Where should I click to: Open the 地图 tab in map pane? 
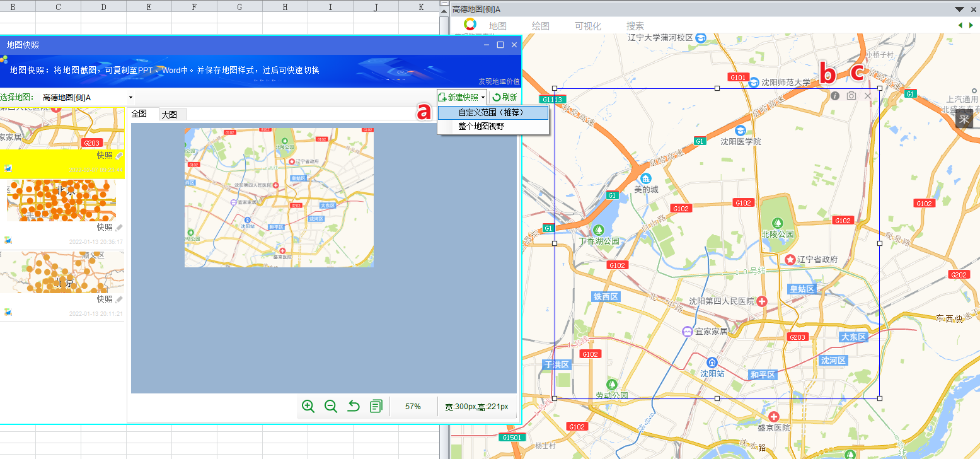click(498, 26)
